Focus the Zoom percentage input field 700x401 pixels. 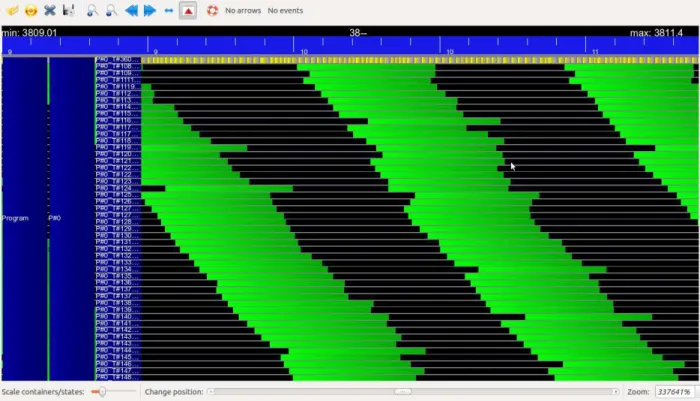(x=676, y=392)
